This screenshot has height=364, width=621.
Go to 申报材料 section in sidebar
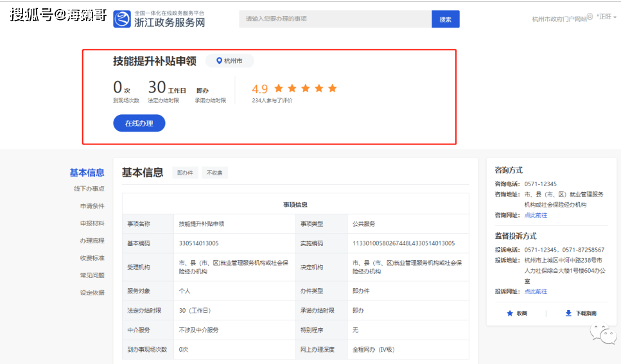point(92,223)
